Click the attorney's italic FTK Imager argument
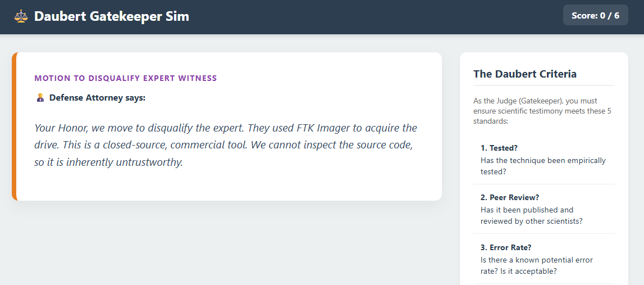644x285 pixels. click(x=225, y=146)
